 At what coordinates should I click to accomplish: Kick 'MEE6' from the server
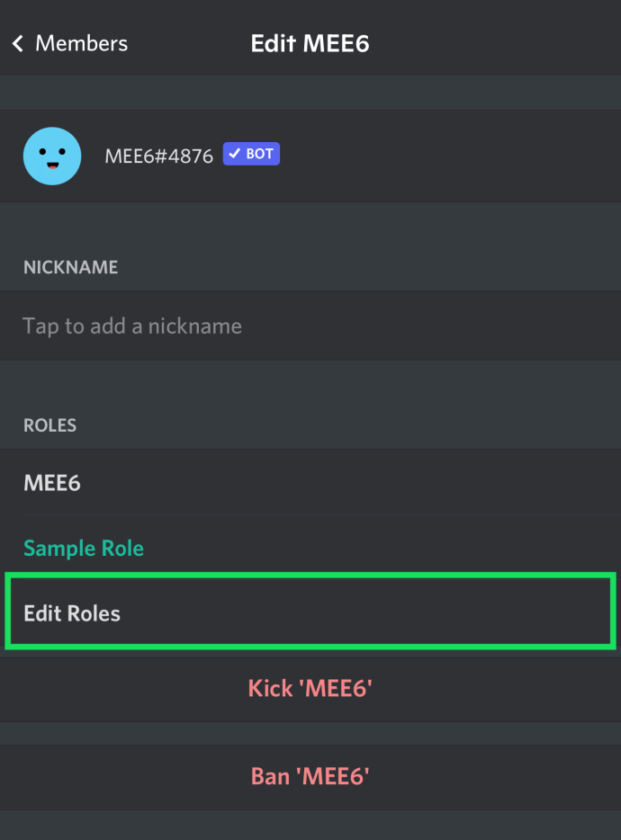310,689
